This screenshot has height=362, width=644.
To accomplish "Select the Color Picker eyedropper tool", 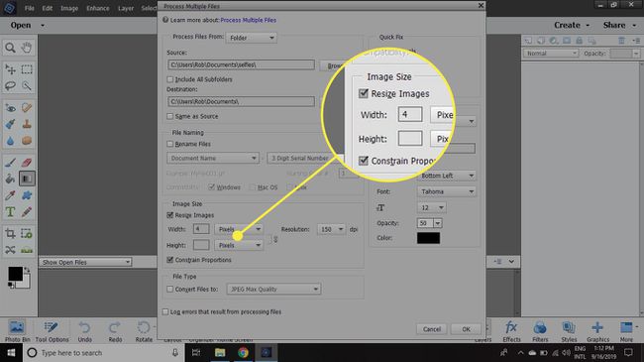I will (10, 195).
